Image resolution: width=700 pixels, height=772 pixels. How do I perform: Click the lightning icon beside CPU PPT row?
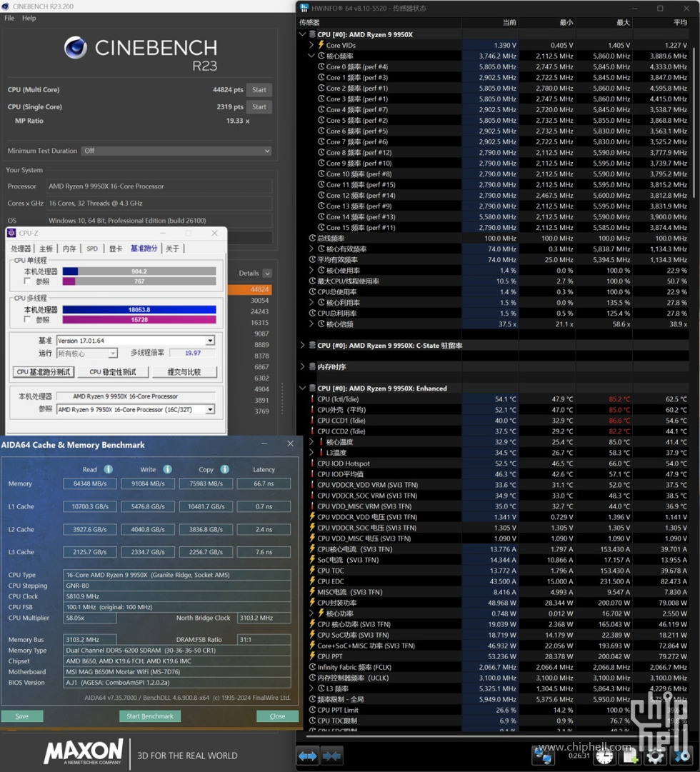pos(312,656)
